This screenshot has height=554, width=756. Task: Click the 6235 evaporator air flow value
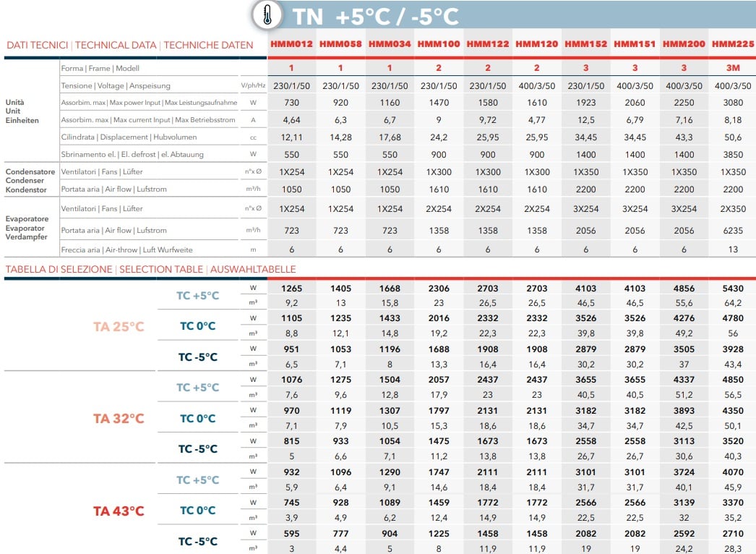point(733,231)
